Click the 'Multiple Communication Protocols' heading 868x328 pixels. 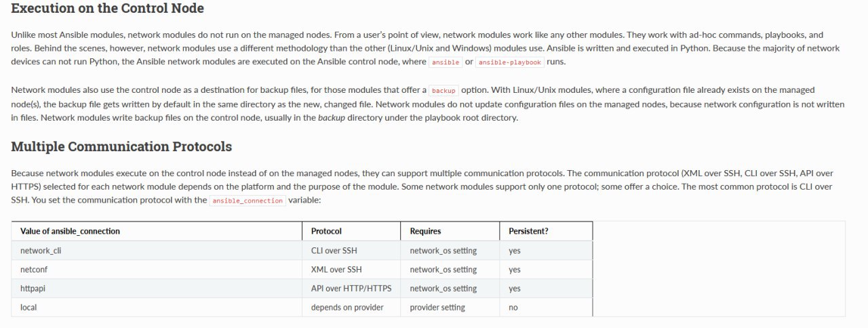click(x=121, y=146)
